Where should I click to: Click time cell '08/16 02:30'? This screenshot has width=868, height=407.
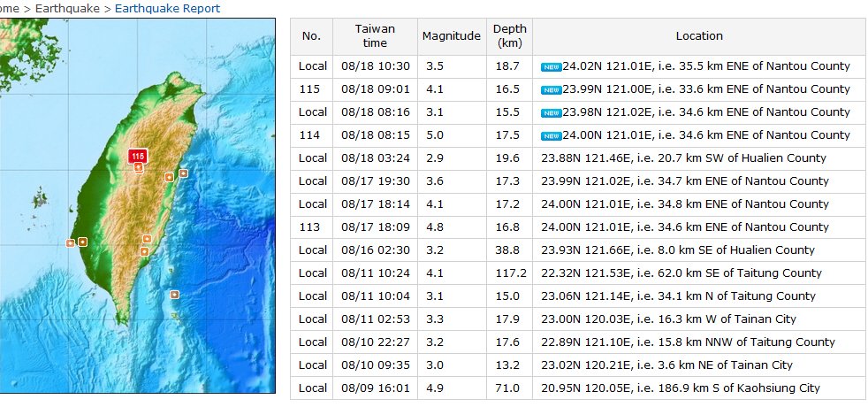pos(376,250)
